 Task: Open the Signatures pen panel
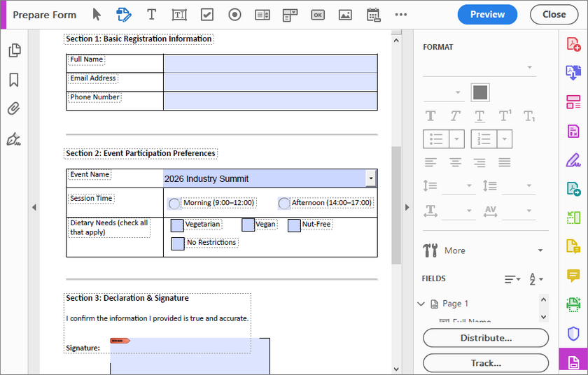tap(14, 139)
